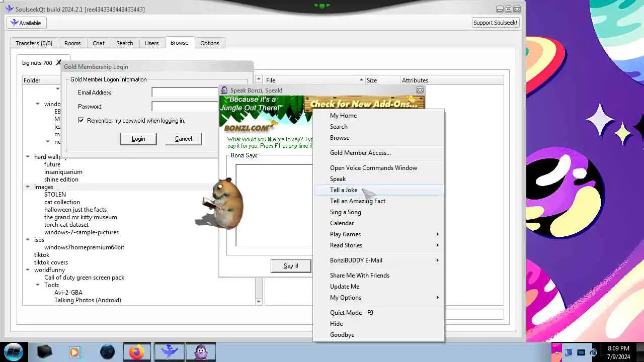
Task: Click the 'Support Soulseek!' button
Action: click(495, 23)
